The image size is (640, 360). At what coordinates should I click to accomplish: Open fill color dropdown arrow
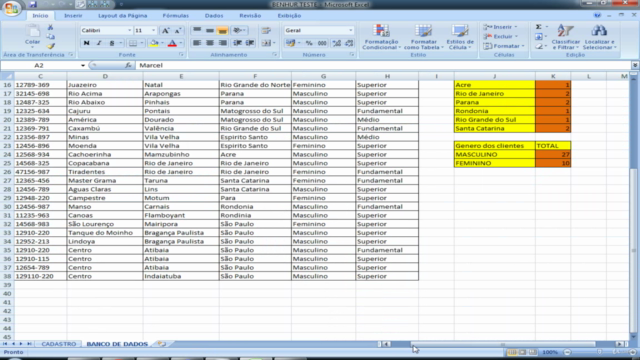(x=162, y=43)
